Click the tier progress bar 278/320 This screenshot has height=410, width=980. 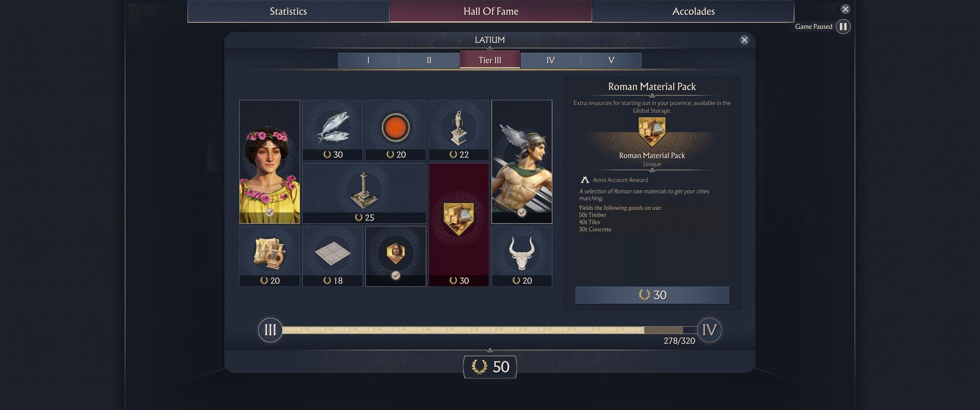(490, 330)
